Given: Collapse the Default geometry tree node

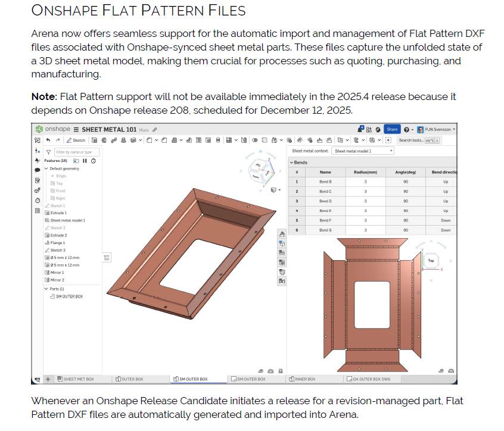Looking at the screenshot, I should pyautogui.click(x=46, y=168).
